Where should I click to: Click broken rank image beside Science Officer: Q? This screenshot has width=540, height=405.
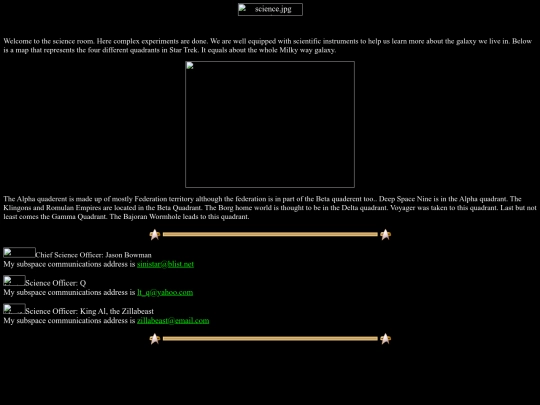click(x=14, y=281)
